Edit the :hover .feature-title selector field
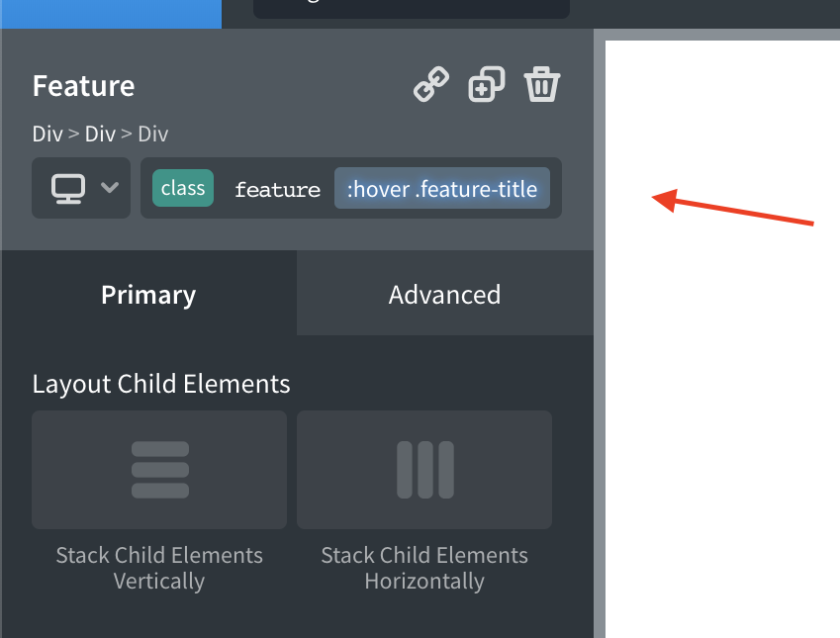The width and height of the screenshot is (840, 638). point(441,188)
